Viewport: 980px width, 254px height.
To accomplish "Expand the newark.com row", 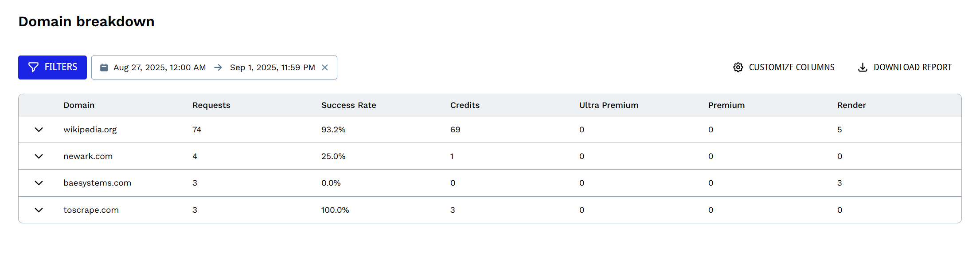I will coord(39,156).
